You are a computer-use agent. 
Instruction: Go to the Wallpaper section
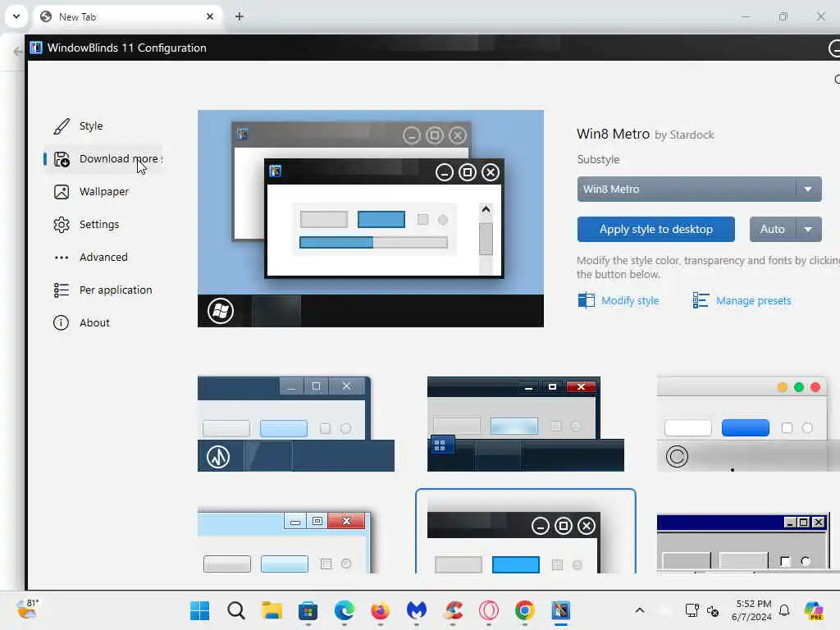point(104,192)
